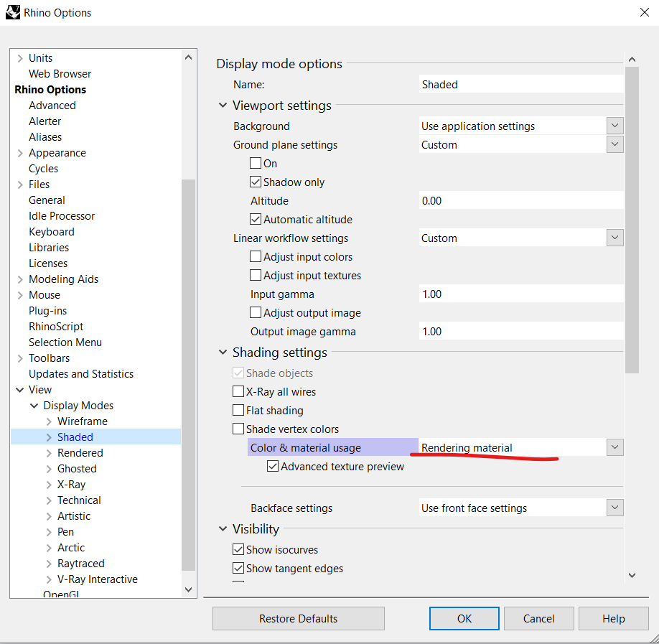Expand the Units tree node
The width and height of the screenshot is (659, 644).
[x=20, y=58]
